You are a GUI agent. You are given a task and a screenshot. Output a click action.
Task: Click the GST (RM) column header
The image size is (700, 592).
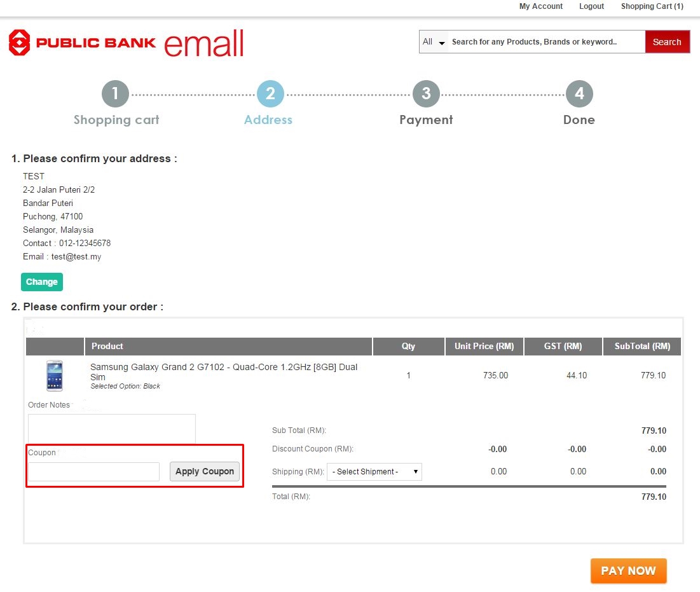click(563, 346)
